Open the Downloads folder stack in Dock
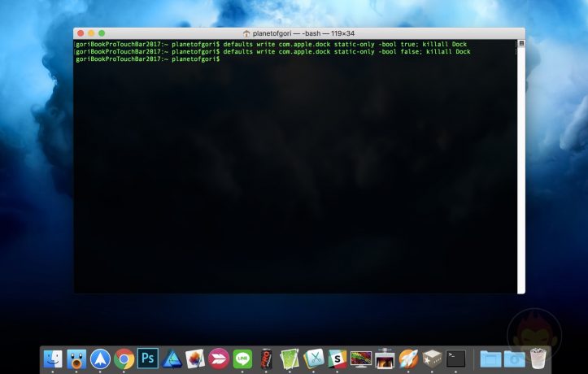 [515, 359]
